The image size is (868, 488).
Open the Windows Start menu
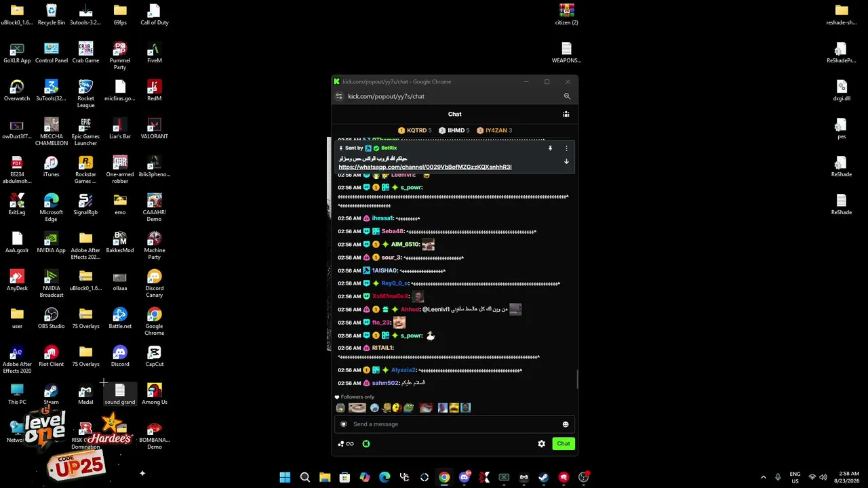pos(285,477)
